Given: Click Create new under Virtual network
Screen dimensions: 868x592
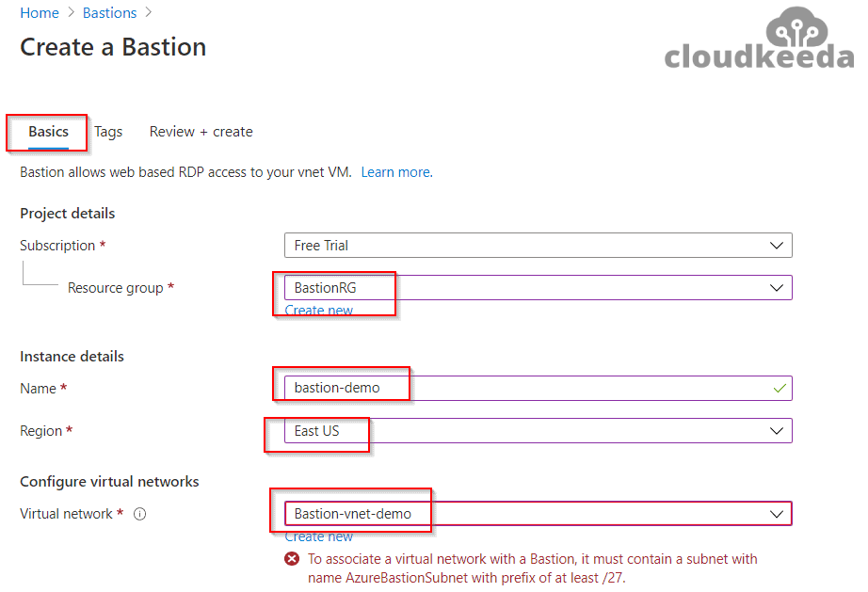Looking at the screenshot, I should coord(319,536).
